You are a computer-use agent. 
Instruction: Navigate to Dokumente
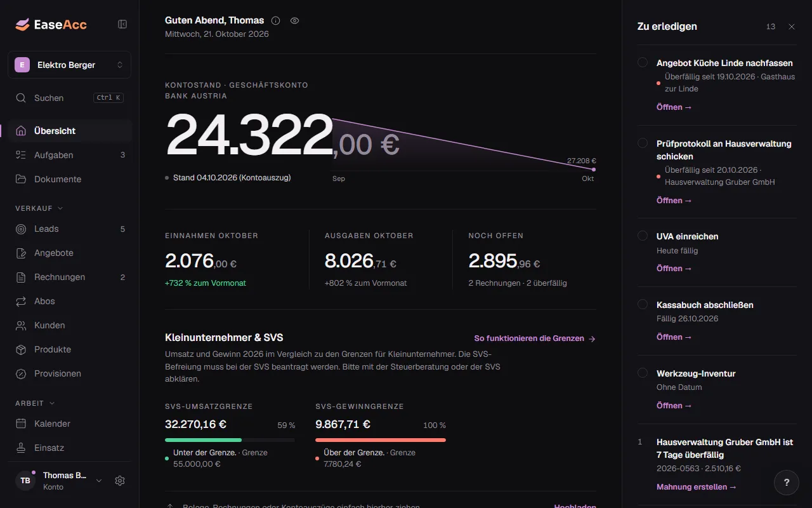[69, 179]
